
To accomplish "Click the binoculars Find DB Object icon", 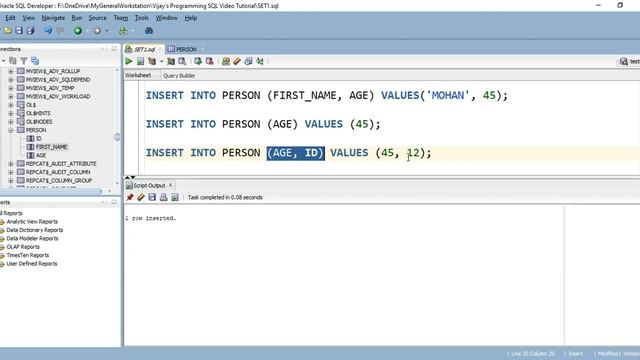I will tap(149, 31).
